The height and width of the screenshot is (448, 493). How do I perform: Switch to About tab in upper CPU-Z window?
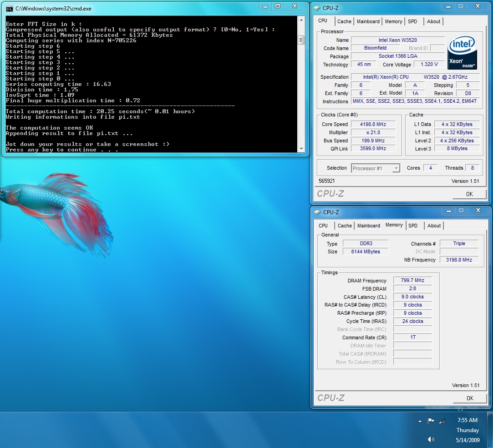coord(433,21)
